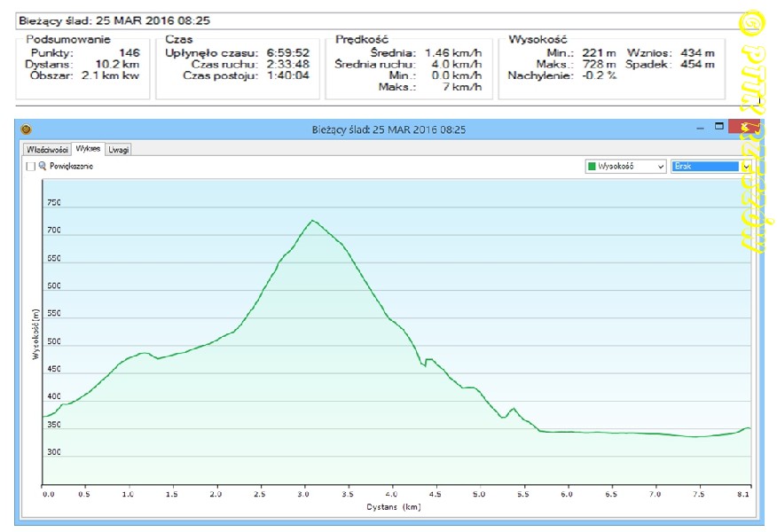Click the Podsumowanie summary heading
The height and width of the screenshot is (532, 777).
pos(68,39)
